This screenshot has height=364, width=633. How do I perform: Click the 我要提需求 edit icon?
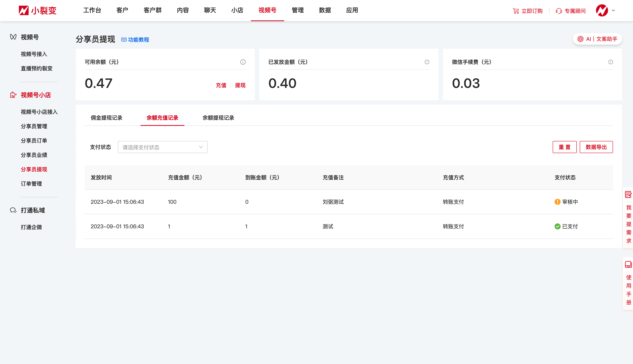click(x=628, y=194)
